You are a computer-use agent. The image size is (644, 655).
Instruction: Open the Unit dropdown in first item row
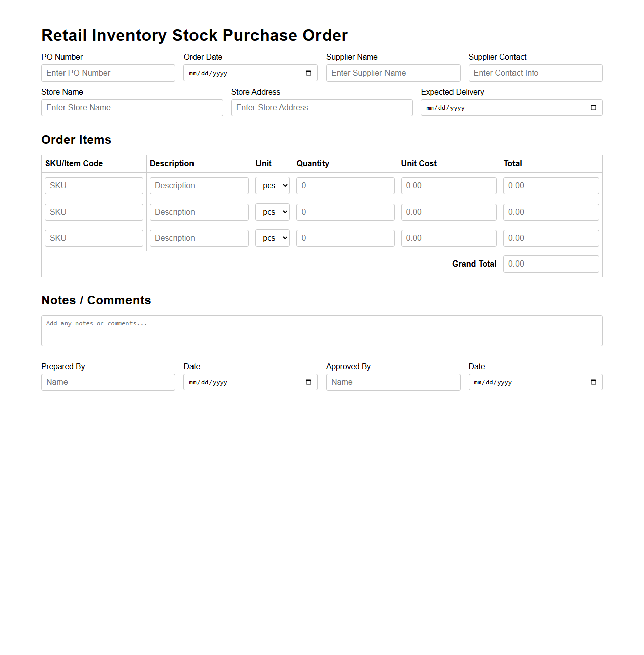(x=272, y=185)
